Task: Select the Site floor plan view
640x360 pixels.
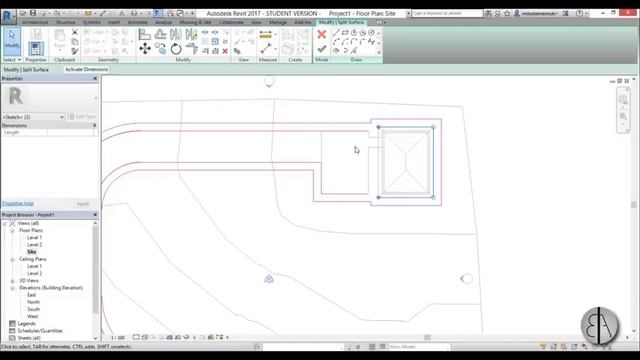Action: click(31, 252)
